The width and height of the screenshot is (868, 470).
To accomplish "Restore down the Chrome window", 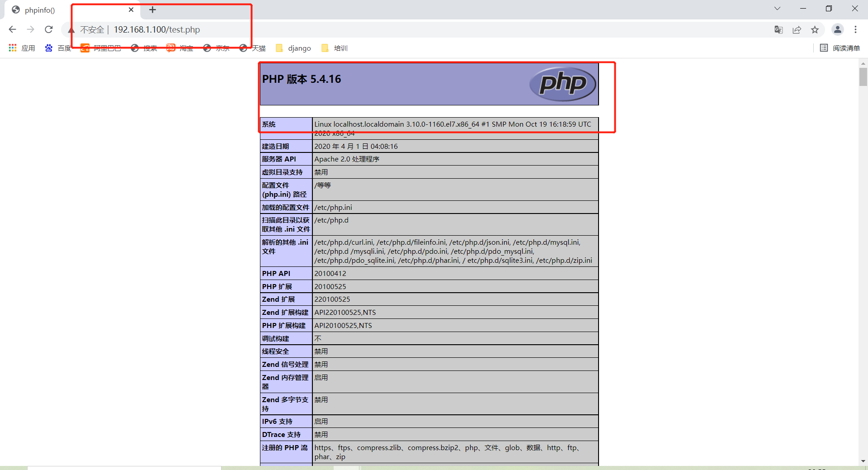I will (829, 9).
